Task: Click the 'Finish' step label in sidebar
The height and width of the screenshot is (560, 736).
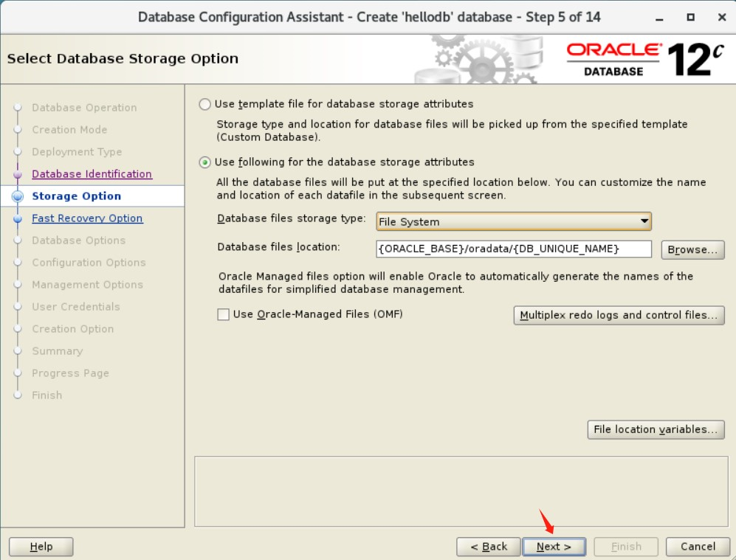Action: tap(47, 395)
